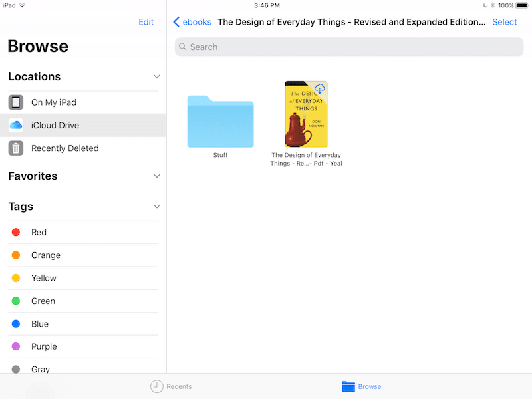Select the Purple tag dot
Screen dimensions: 532x399
tap(16, 346)
